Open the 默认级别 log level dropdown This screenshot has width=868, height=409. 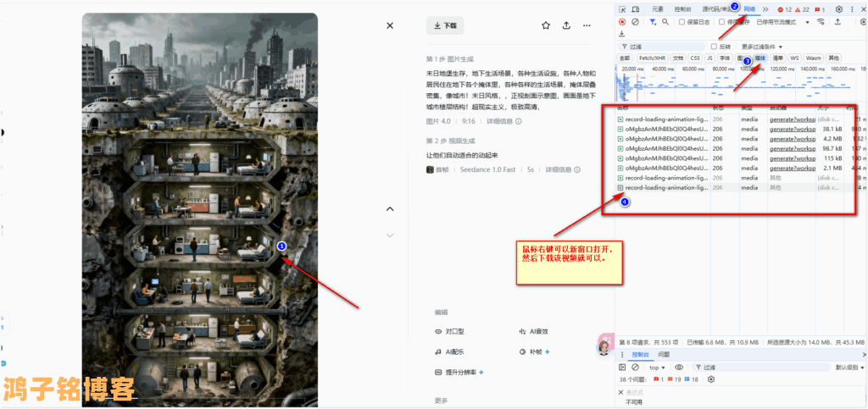849,368
